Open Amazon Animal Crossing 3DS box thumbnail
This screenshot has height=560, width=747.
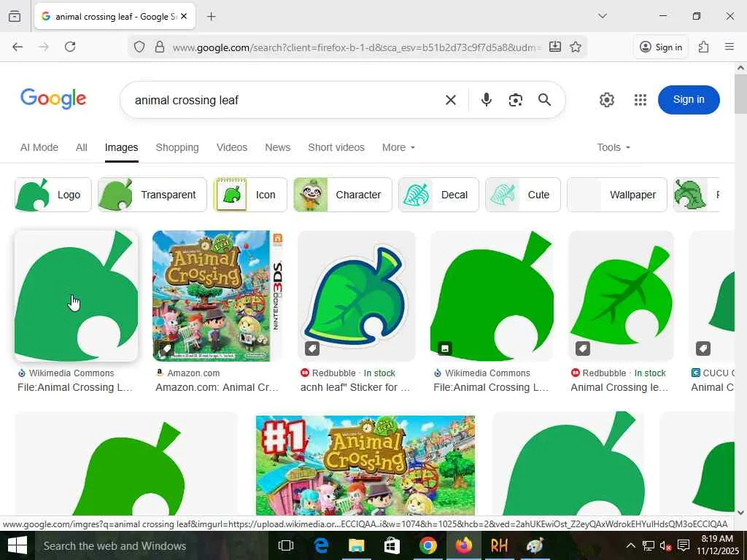pyautogui.click(x=217, y=296)
